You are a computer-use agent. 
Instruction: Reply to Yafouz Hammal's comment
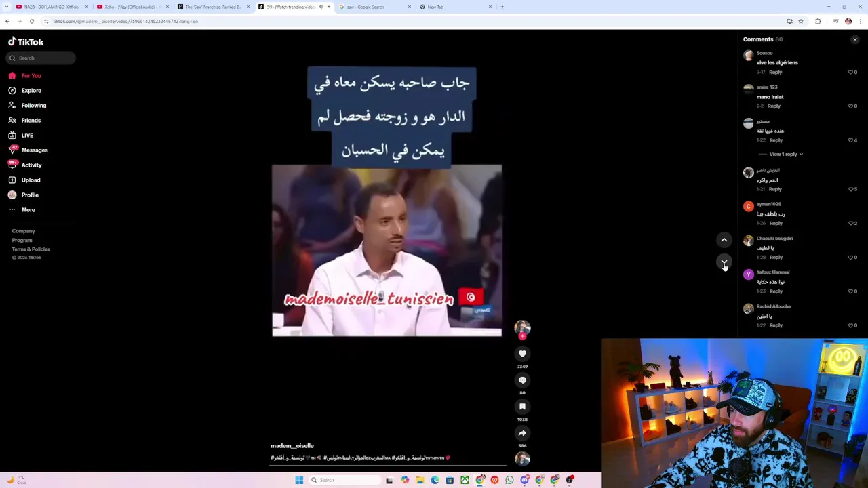coord(775,291)
